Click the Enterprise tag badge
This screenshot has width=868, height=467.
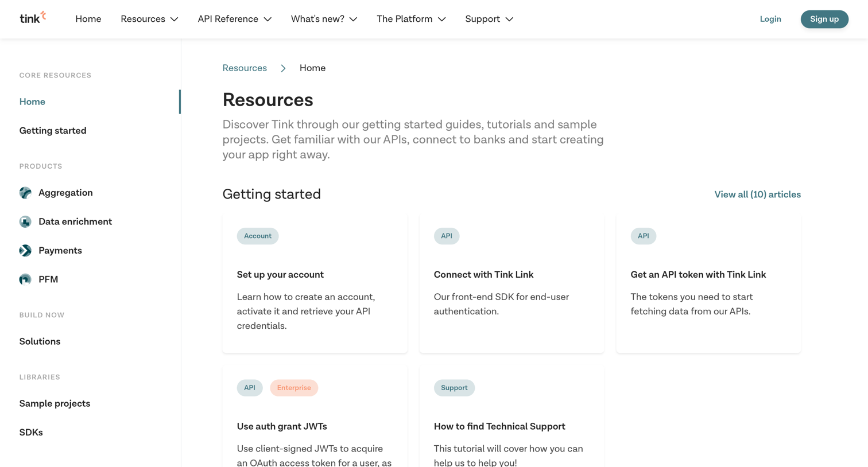[x=294, y=388]
